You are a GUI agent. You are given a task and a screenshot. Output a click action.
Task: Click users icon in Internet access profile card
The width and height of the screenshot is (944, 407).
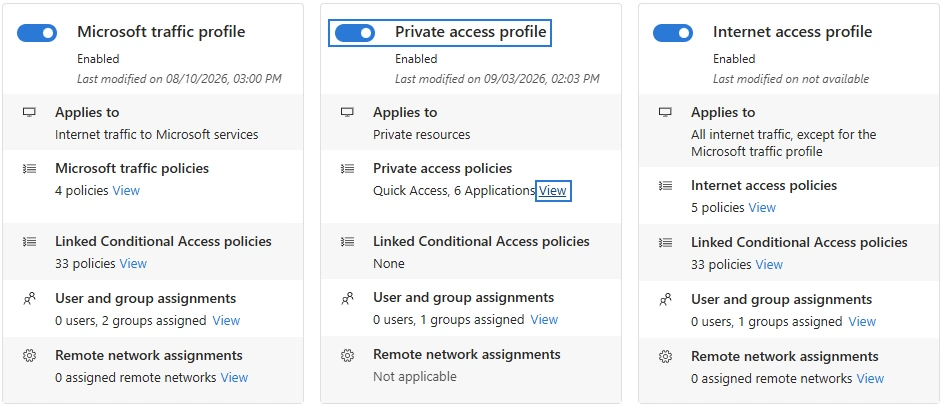pos(665,299)
